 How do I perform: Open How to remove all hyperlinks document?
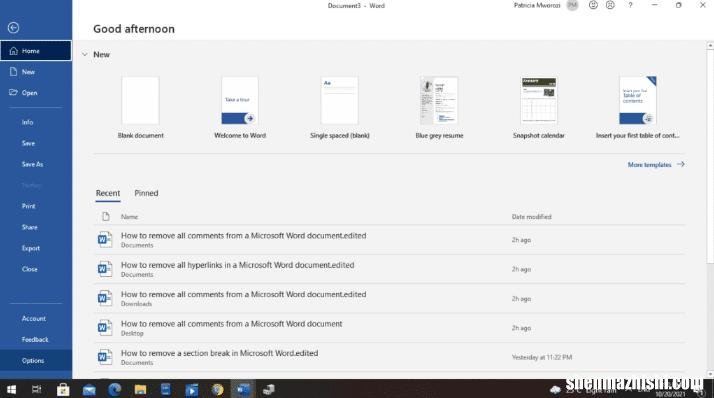coord(390,269)
